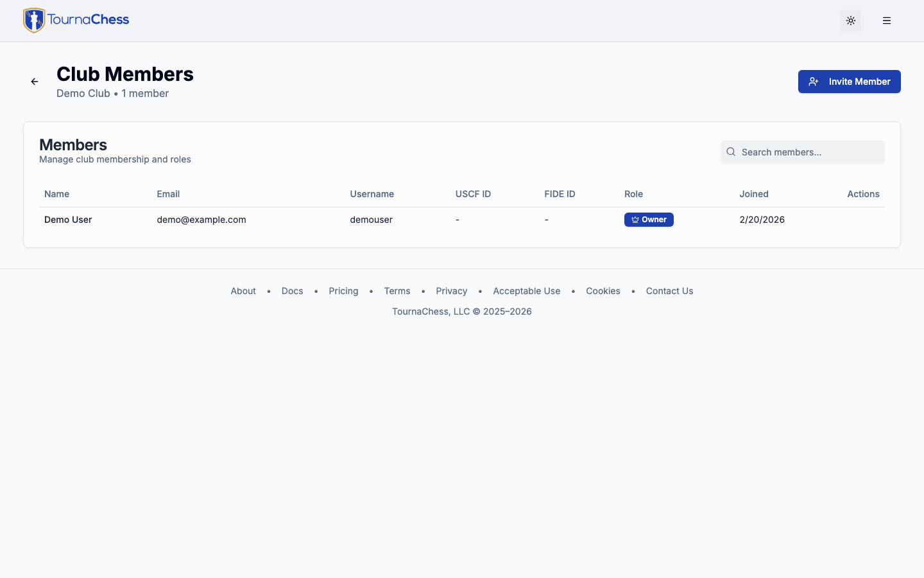
Task: Click demo@example.com email text
Action: [201, 220]
